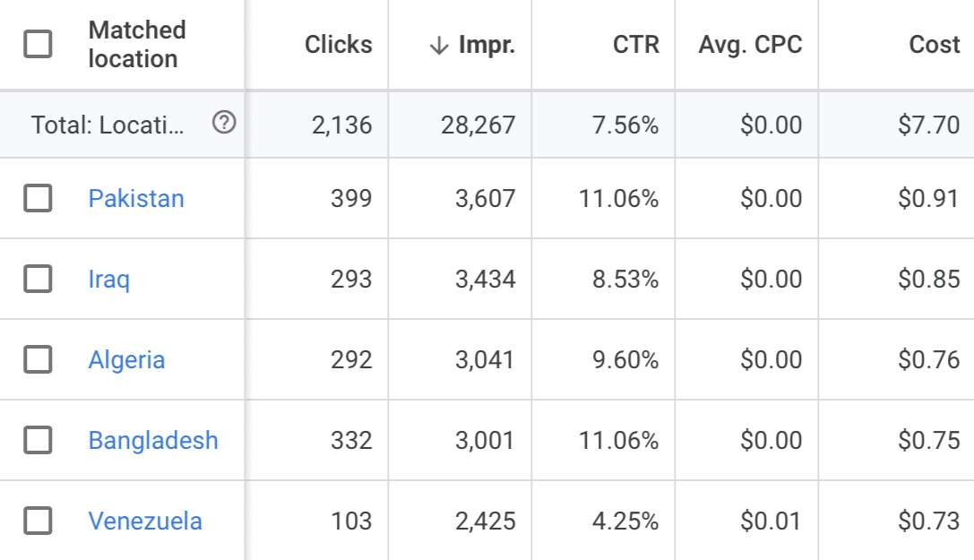Click the Total cost value $7.70

tap(928, 125)
